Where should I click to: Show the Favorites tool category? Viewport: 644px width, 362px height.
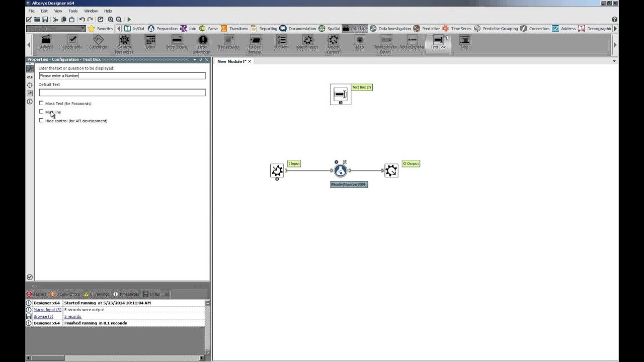(x=101, y=29)
